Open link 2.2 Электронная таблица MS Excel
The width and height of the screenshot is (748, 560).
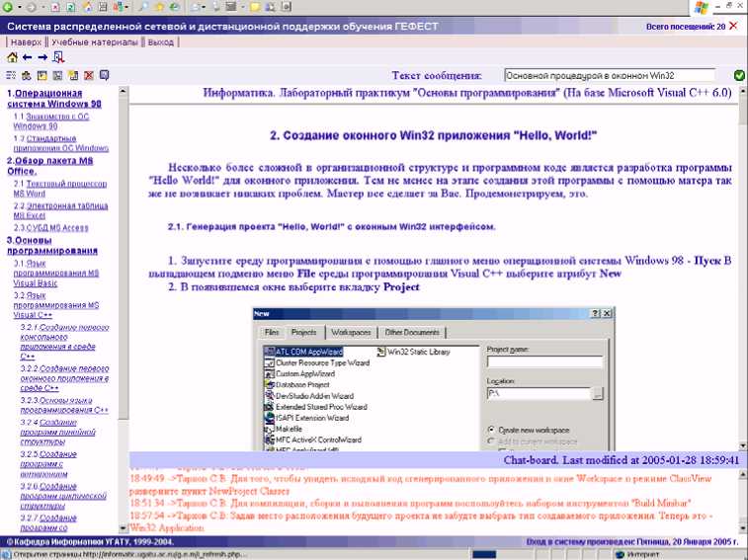[60, 210]
